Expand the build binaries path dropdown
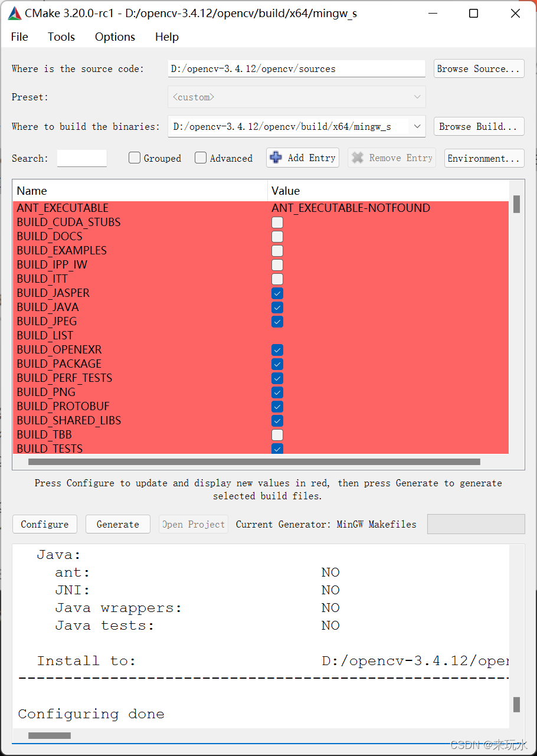The height and width of the screenshot is (756, 537). (417, 126)
